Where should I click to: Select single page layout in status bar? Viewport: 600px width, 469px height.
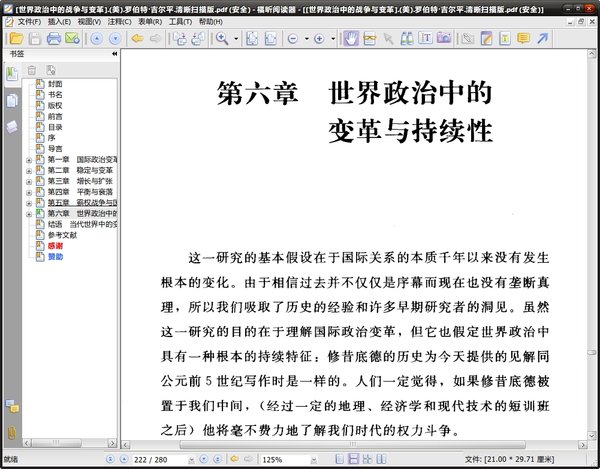[x=339, y=459]
